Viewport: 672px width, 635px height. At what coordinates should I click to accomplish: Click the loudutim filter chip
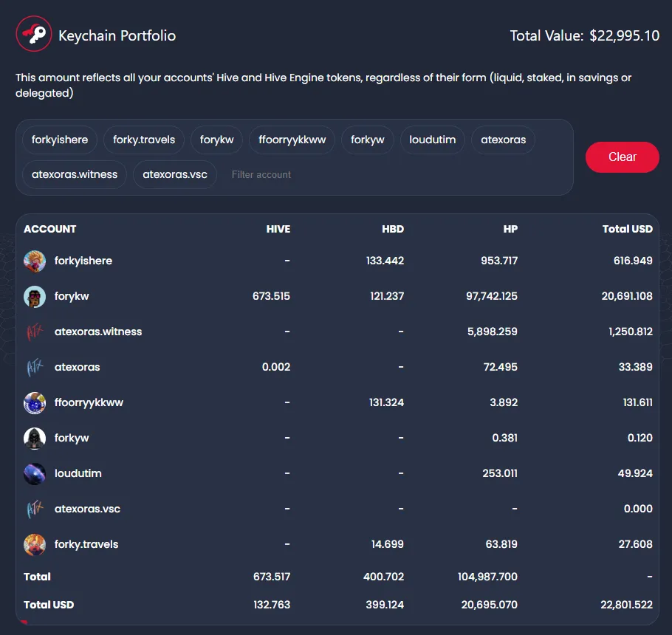[x=432, y=140]
